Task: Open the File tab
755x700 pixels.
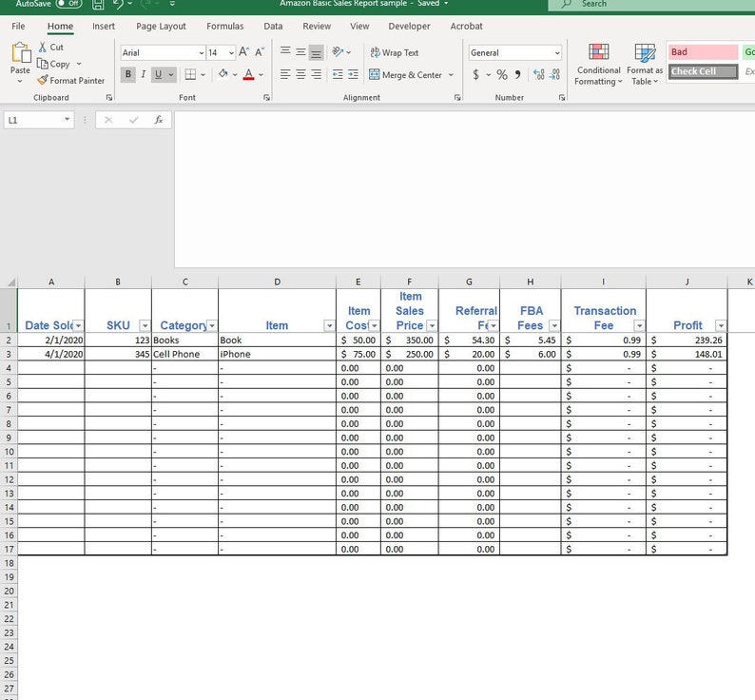Action: (x=18, y=26)
